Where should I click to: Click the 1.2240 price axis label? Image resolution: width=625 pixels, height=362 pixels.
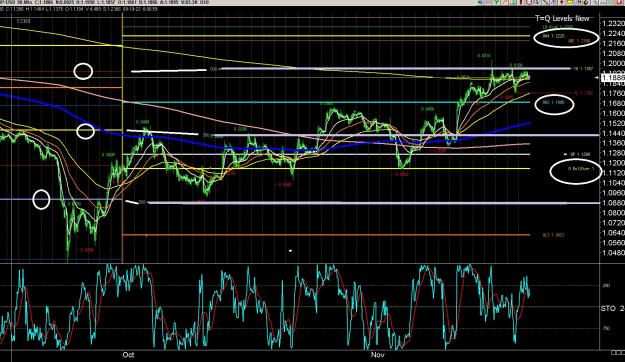(614, 34)
